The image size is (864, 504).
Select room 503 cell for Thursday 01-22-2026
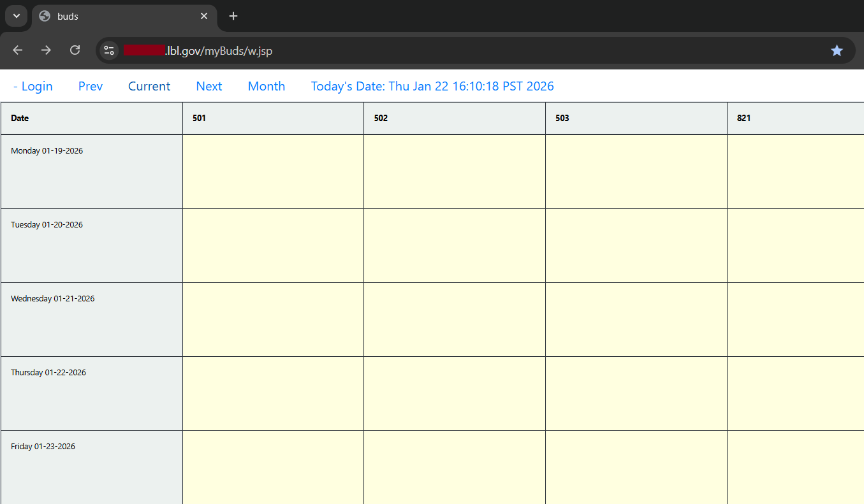pyautogui.click(x=636, y=393)
